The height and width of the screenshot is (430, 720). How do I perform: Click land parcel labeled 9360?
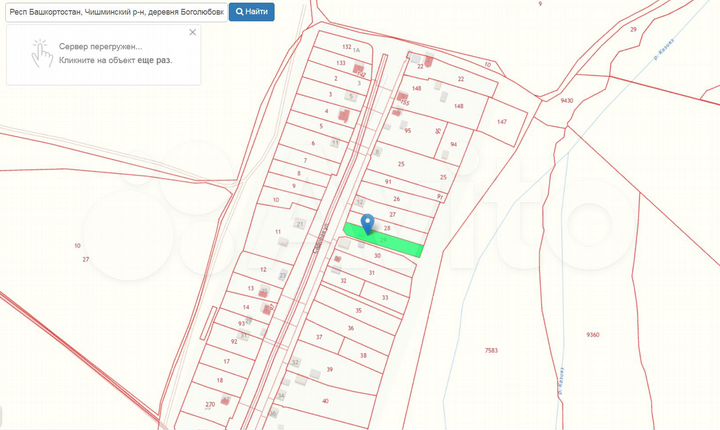(592, 334)
